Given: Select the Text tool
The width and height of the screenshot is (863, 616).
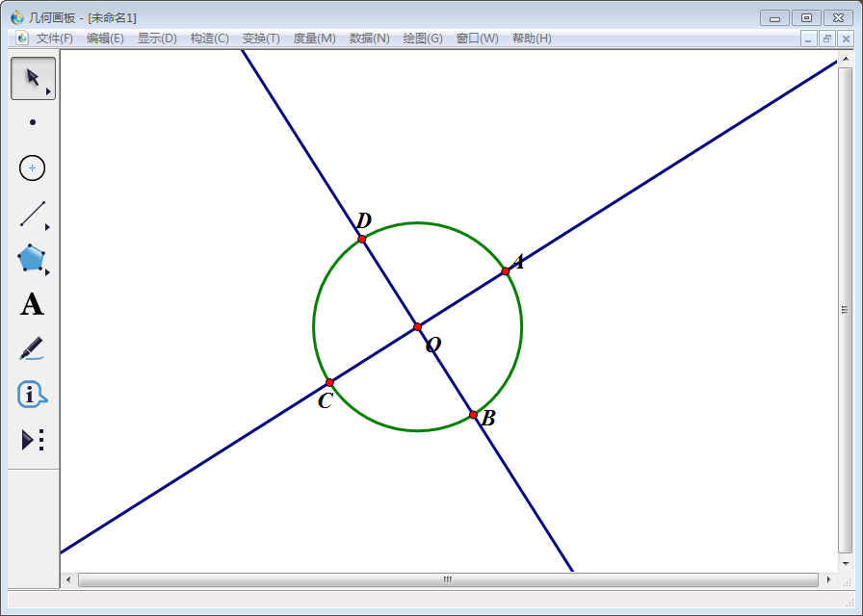Looking at the screenshot, I should [32, 305].
